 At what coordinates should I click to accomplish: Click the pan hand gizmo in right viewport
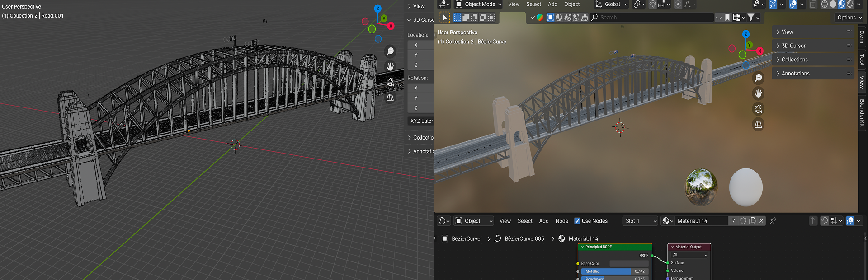758,93
